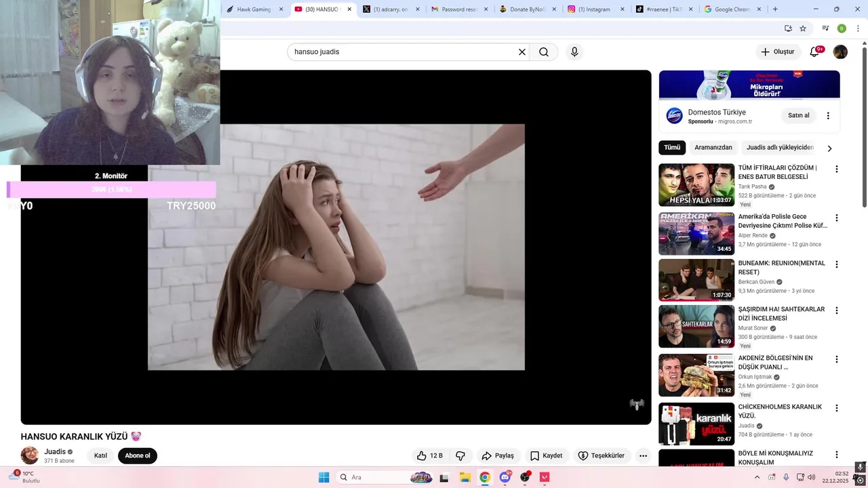This screenshot has width=868, height=488.
Task: Open Enes Batur Belgeseli video thumbnail
Action: pyautogui.click(x=696, y=185)
